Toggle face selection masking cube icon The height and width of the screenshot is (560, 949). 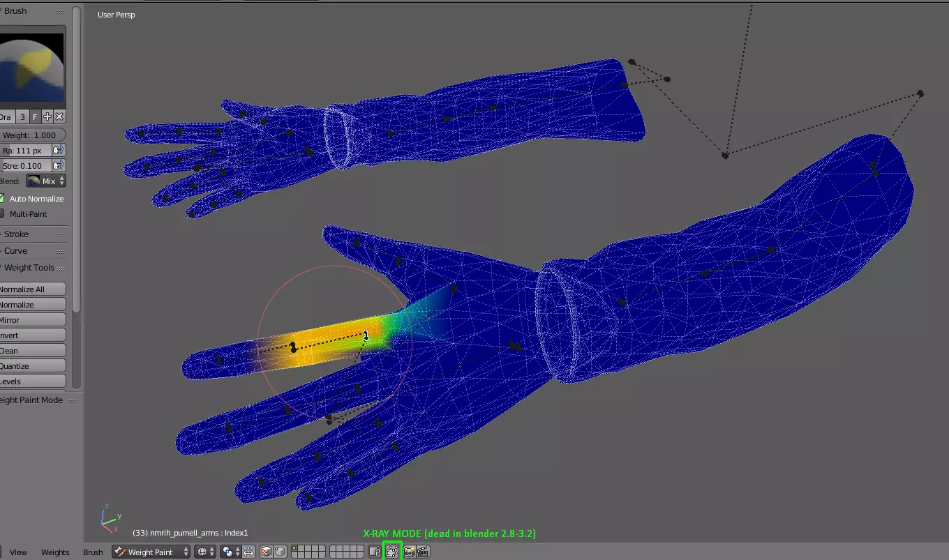[266, 552]
